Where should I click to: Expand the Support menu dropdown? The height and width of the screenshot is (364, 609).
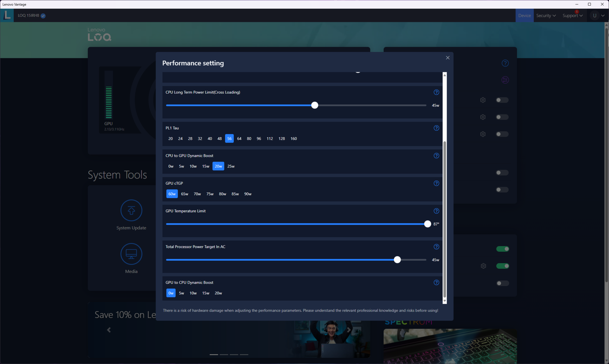point(572,16)
